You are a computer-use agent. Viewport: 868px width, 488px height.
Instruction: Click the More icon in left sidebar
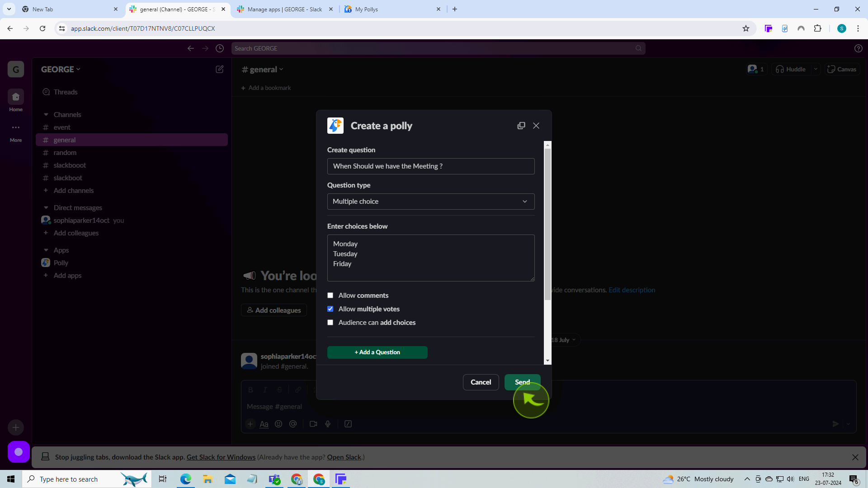(x=16, y=127)
